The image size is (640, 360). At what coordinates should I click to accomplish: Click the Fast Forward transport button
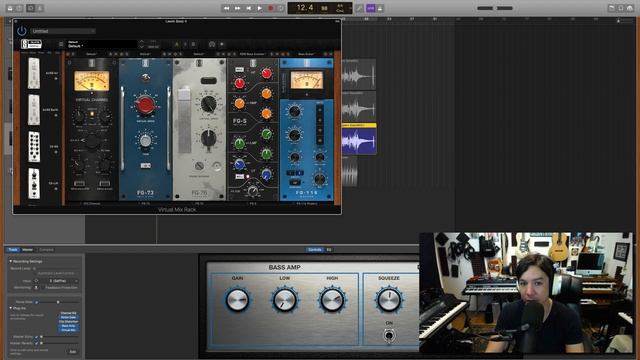(238, 8)
